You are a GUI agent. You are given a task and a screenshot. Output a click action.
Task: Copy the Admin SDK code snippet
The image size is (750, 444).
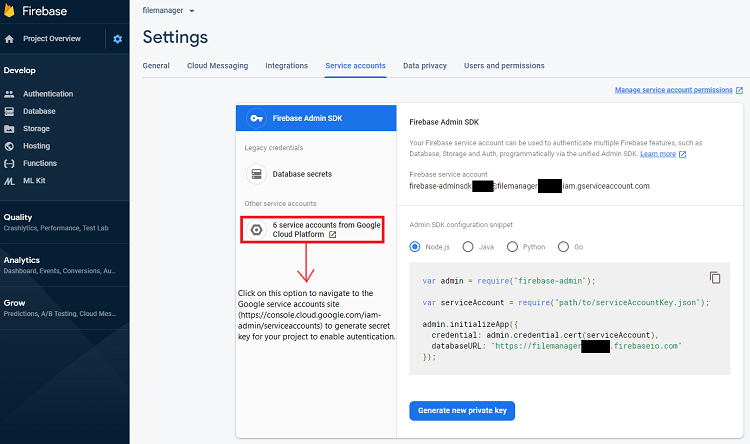coord(714,277)
